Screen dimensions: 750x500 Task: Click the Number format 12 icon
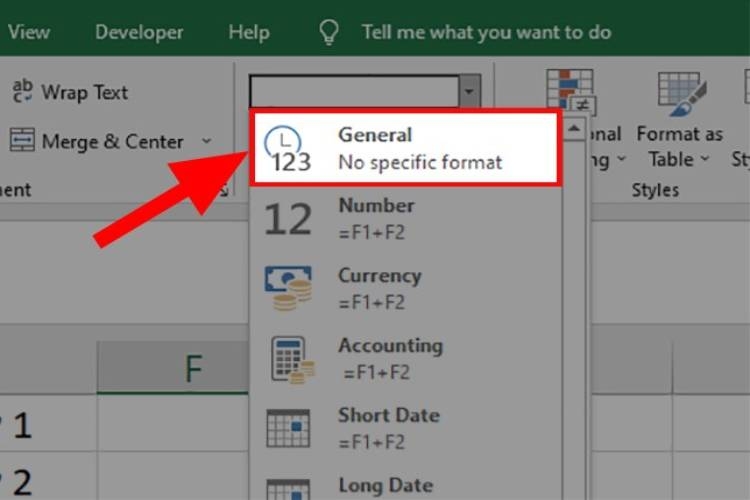click(287, 219)
